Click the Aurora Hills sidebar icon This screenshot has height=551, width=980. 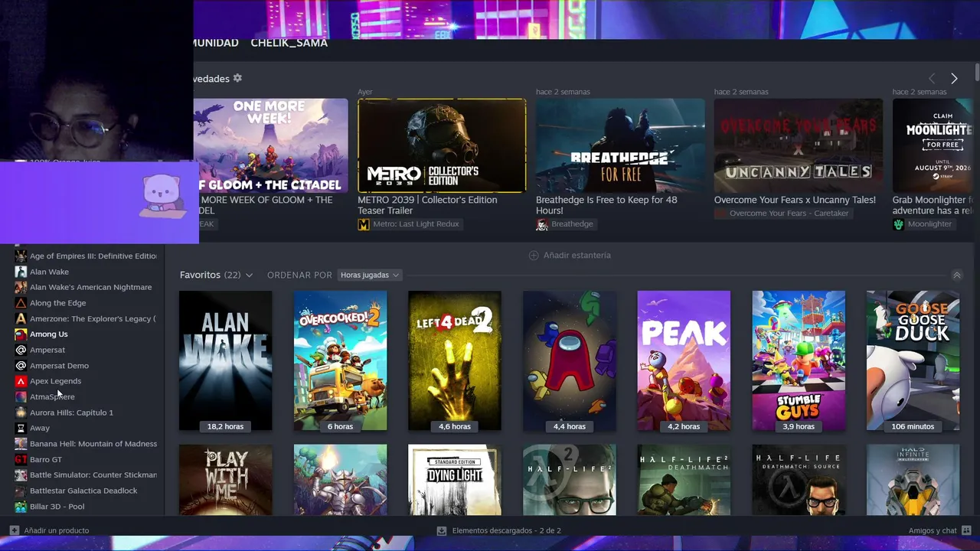coord(21,412)
